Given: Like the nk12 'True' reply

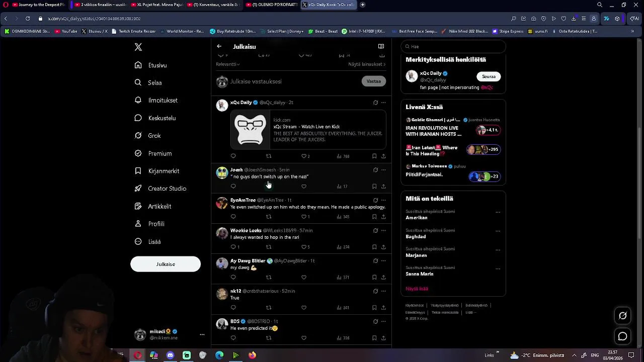Looking at the screenshot, I should click(x=304, y=307).
